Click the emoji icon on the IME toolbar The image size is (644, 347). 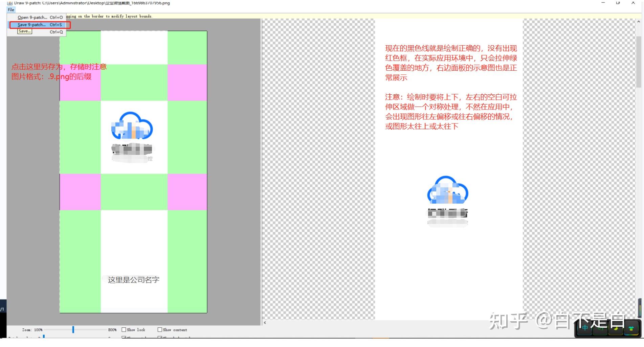pyautogui.click(x=616, y=328)
